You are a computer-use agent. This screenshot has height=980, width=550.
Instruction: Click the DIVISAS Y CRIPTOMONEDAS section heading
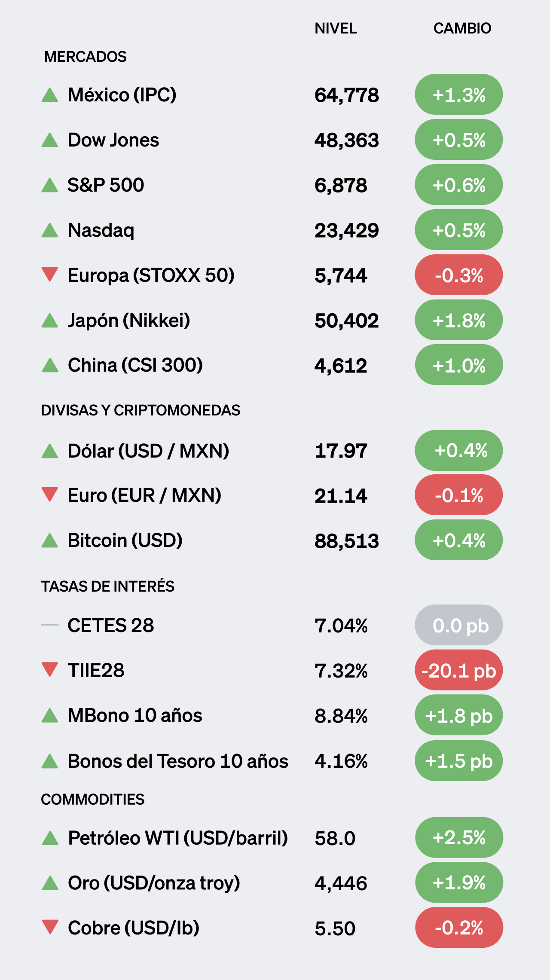(x=141, y=410)
